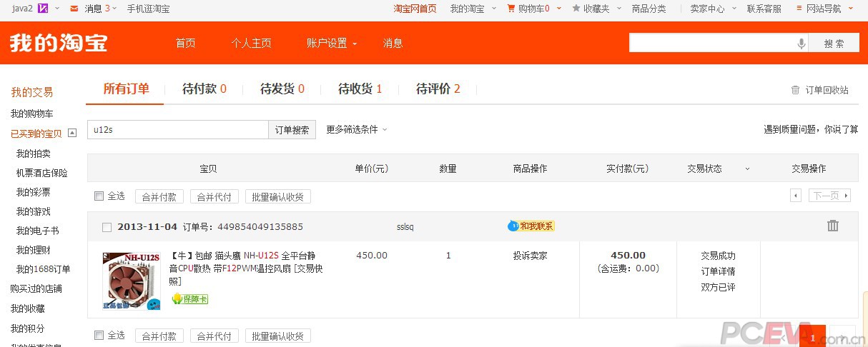Open the 投诉卖家 complaint link
This screenshot has height=347, width=868.
530,255
